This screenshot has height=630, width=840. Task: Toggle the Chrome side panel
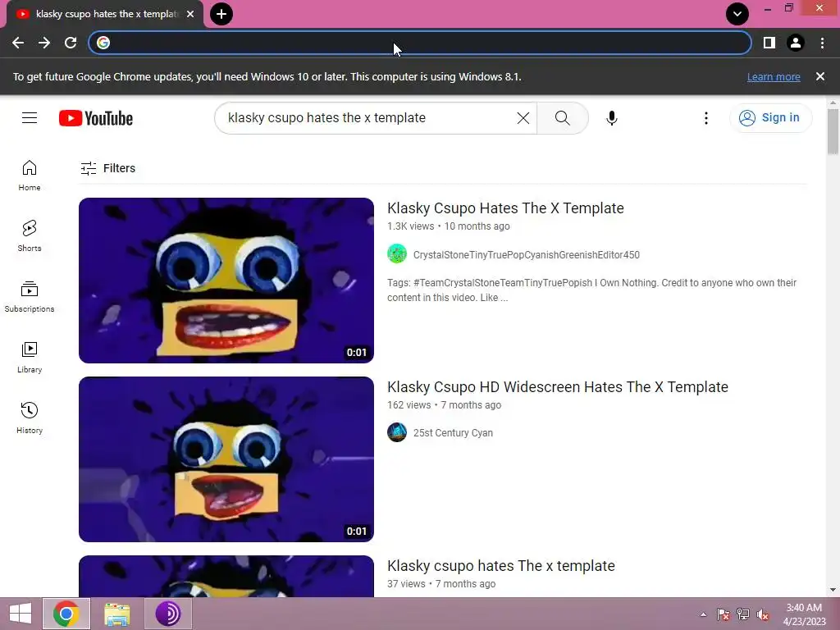click(769, 43)
